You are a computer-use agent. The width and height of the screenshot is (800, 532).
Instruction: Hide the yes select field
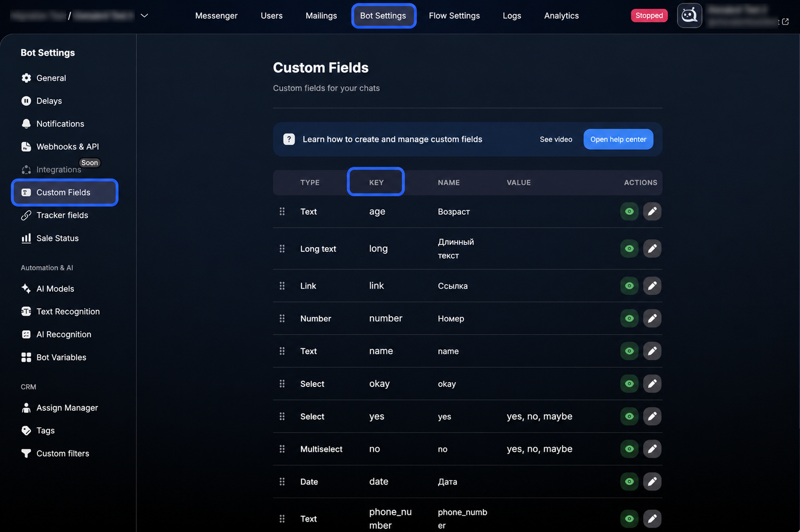[629, 417]
